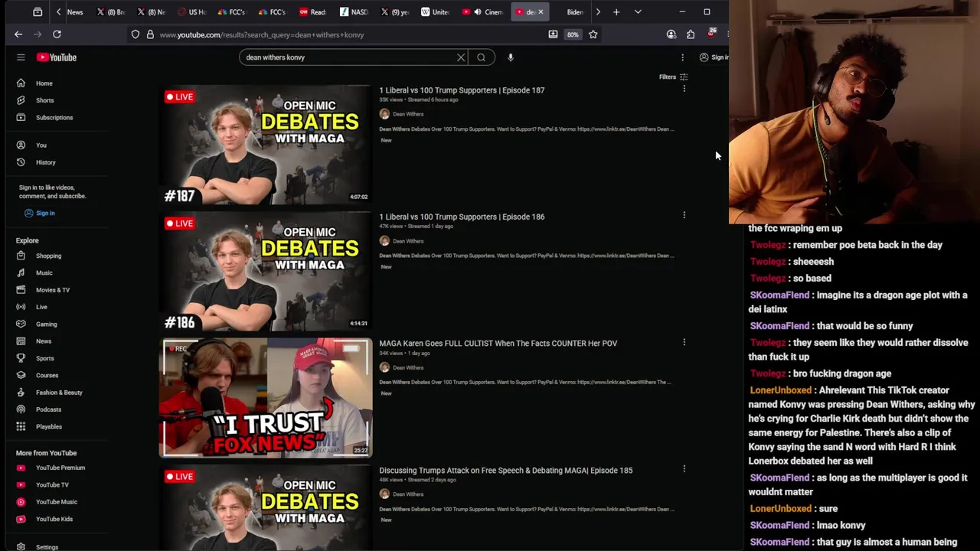The image size is (980, 551).
Task: Click the browser address bar URL
Action: click(262, 34)
